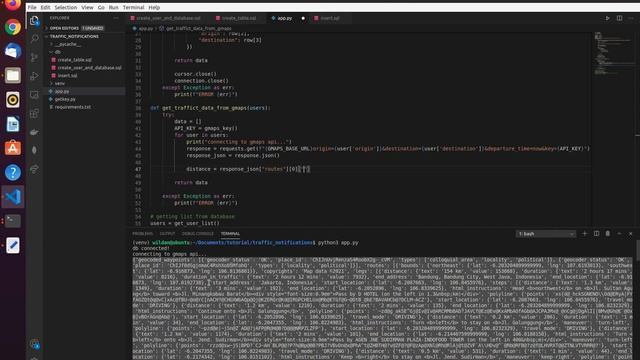Screen dimensions: 640x360
Task: Open the Accounts icon in activity bar
Action: [x=34, y=344]
